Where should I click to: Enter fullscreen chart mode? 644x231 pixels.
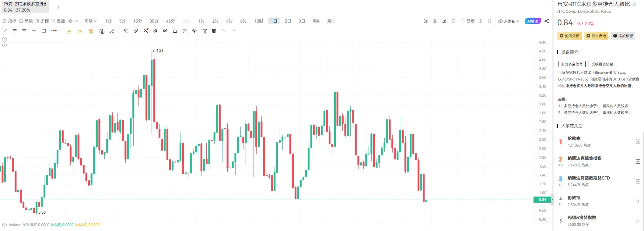click(x=490, y=21)
